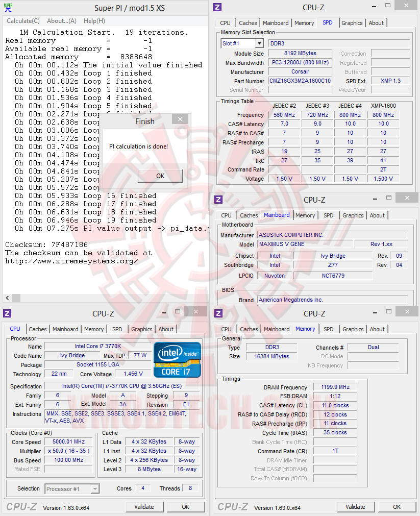Click the CPU-Z logo icon of CPU tab window

click(x=7, y=313)
